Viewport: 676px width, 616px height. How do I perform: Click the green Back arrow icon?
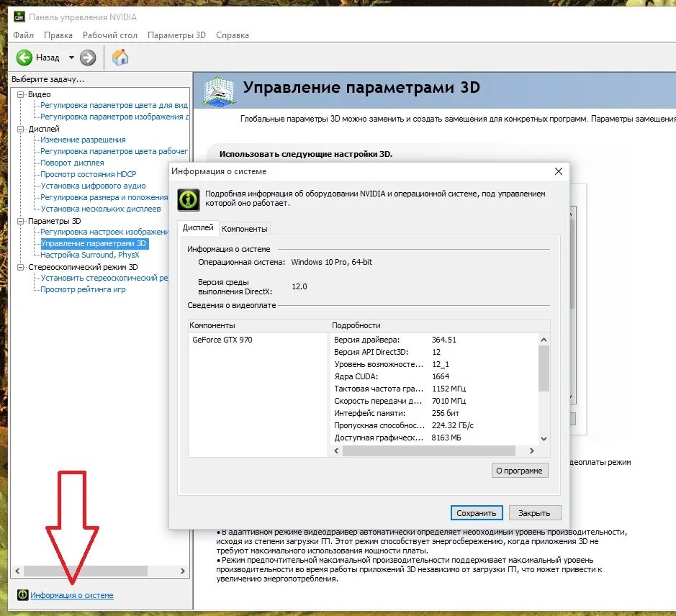coord(24,58)
